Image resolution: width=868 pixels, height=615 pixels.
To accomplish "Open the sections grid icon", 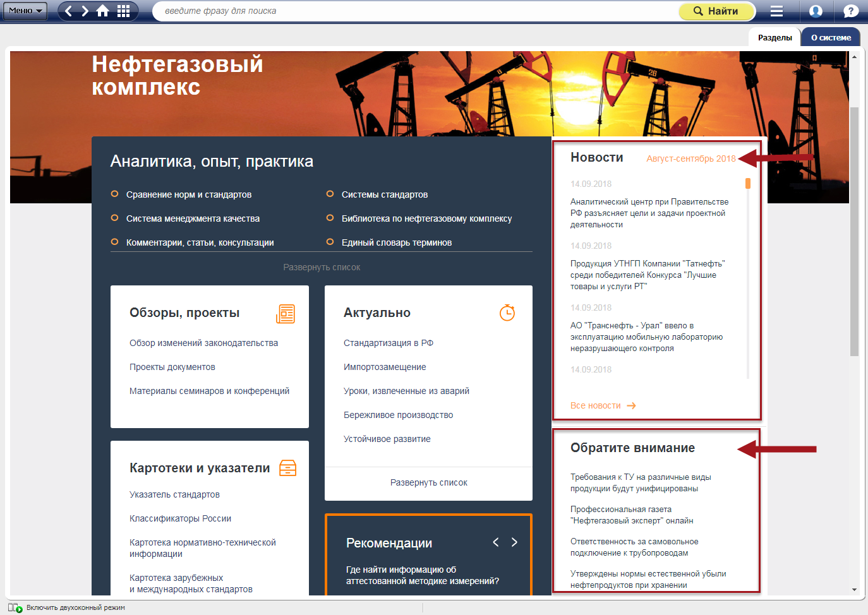I will pyautogui.click(x=124, y=11).
